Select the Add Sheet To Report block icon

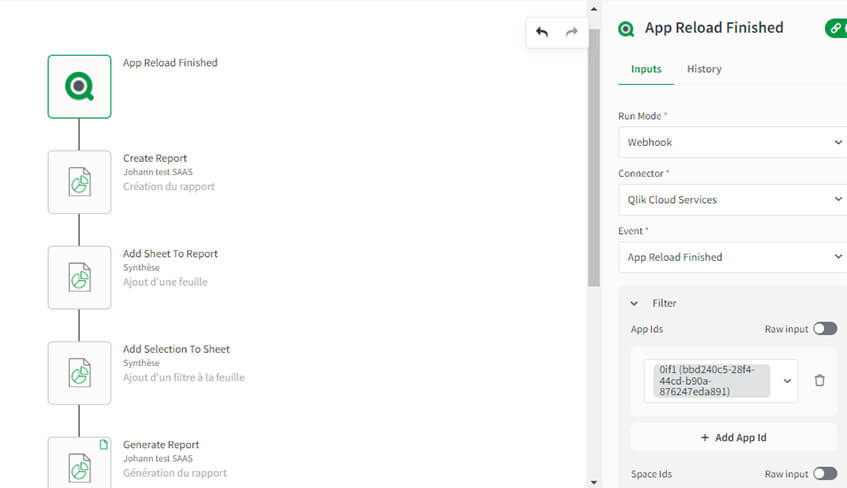[79, 278]
